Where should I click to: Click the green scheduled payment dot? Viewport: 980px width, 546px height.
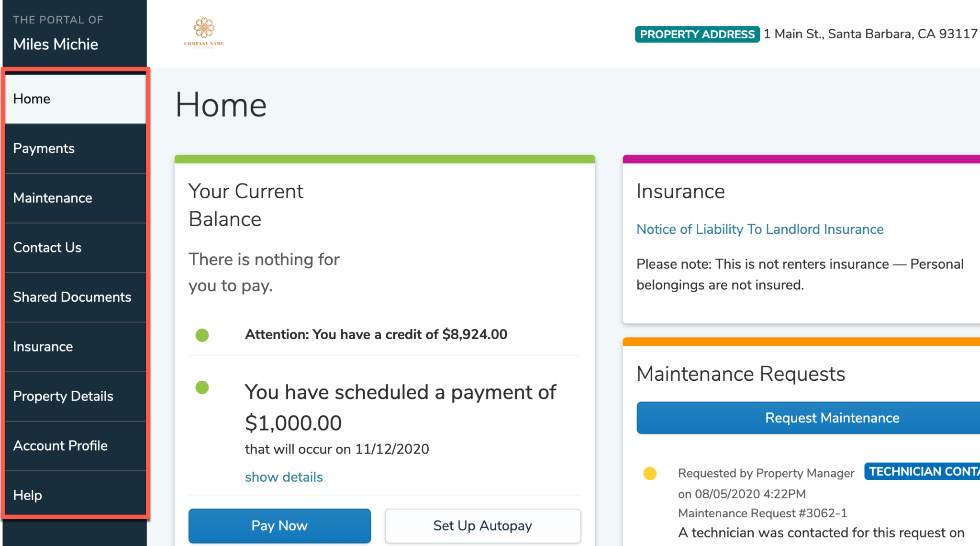[x=202, y=387]
